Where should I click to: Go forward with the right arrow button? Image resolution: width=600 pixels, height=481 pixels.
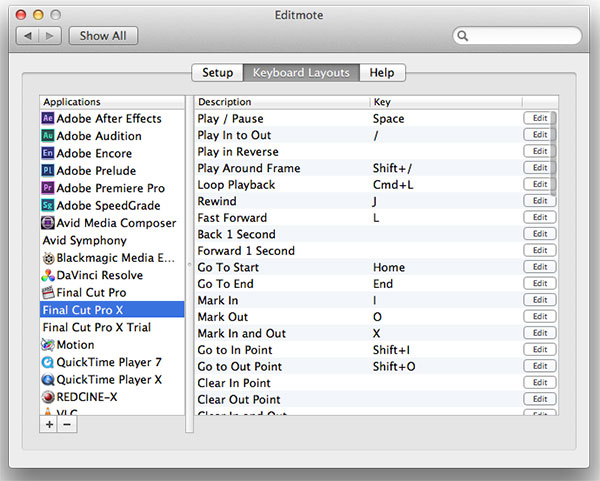click(x=50, y=36)
